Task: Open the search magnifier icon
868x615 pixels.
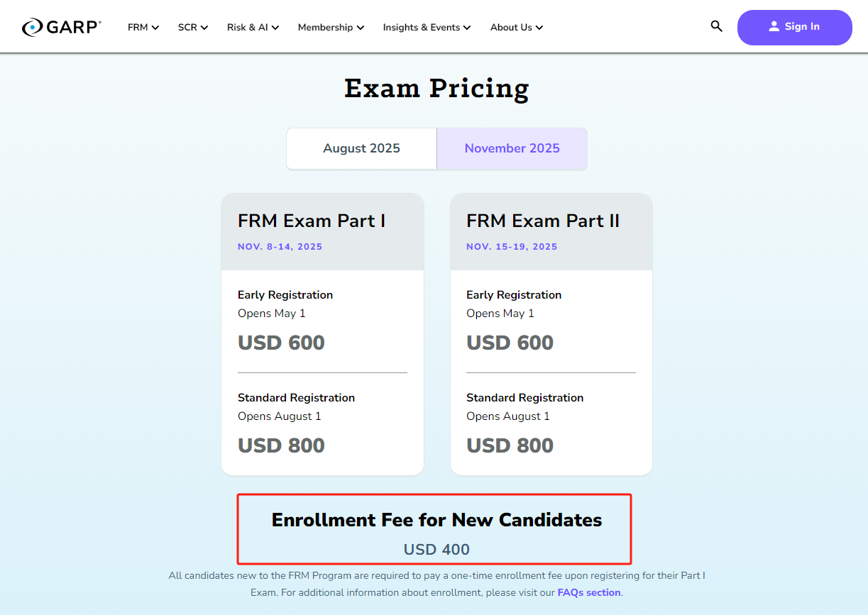Action: pyautogui.click(x=716, y=26)
